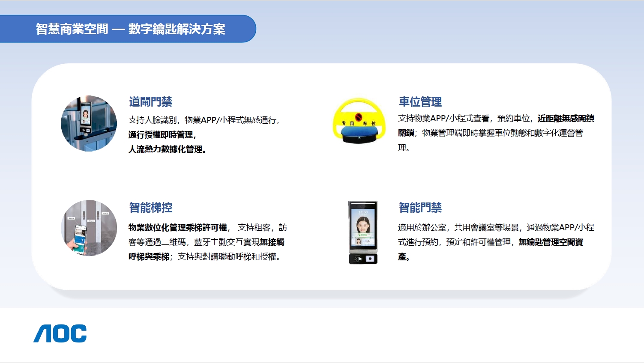644x363 pixels.
Task: Click the circular turnstile gate photo
Action: pos(89,123)
